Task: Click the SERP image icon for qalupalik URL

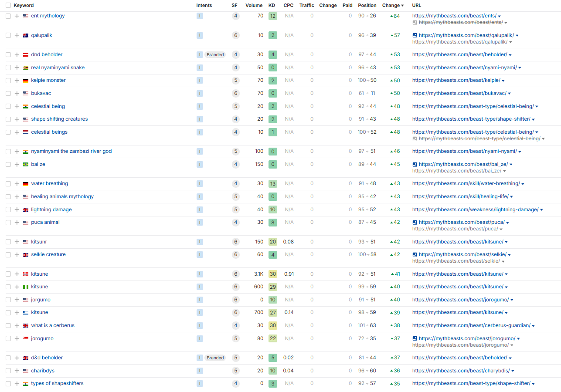Action: pyautogui.click(x=415, y=35)
